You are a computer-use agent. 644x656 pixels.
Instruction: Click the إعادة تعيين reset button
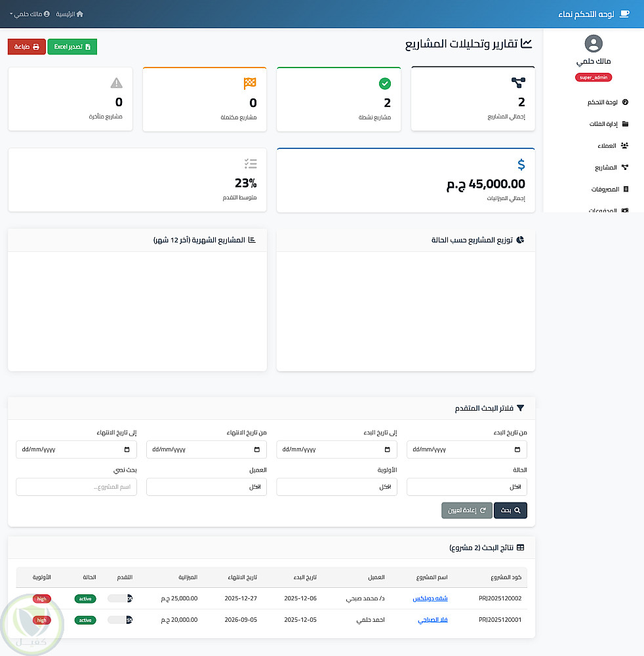pos(467,510)
